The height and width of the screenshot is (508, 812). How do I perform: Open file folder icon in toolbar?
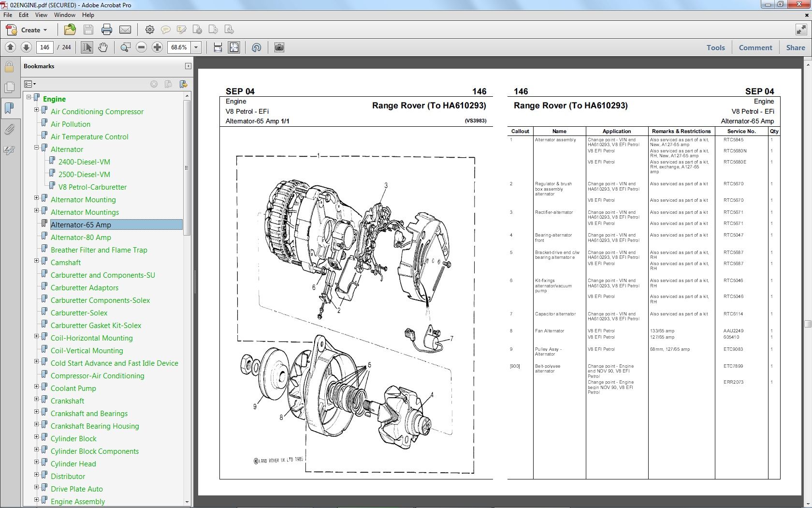70,30
